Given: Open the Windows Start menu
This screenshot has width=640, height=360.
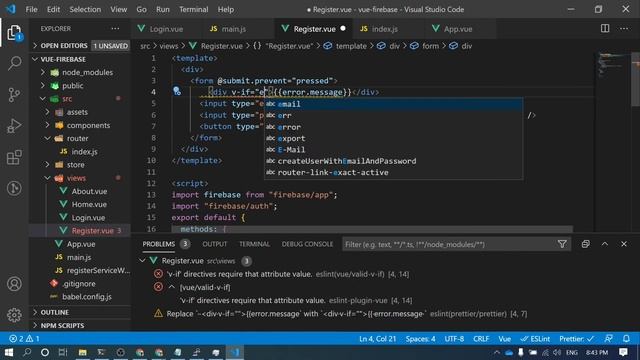Looking at the screenshot, I should [x=9, y=352].
